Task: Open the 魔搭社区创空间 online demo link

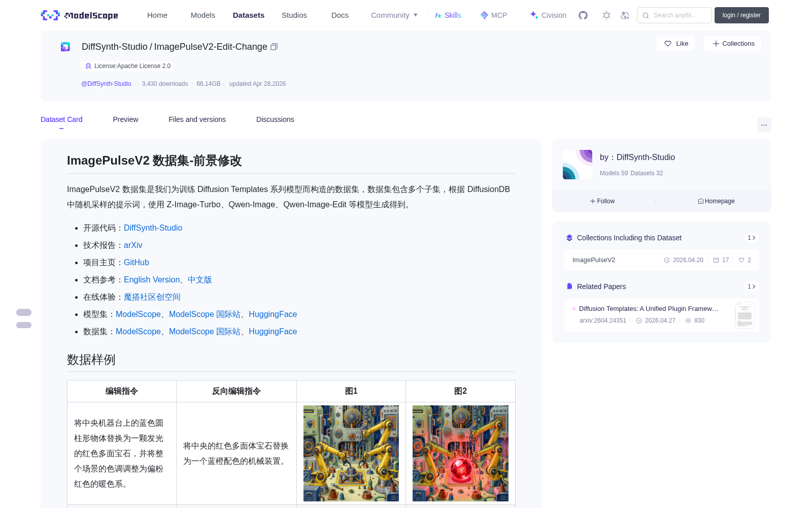Action: tap(152, 297)
